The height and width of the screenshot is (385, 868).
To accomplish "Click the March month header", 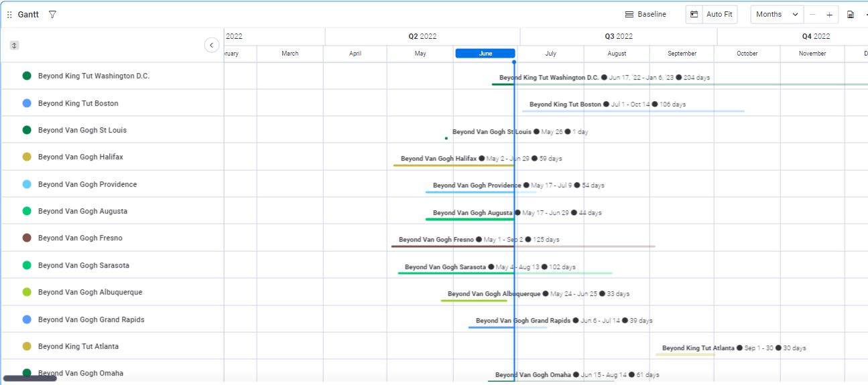I will tap(290, 54).
